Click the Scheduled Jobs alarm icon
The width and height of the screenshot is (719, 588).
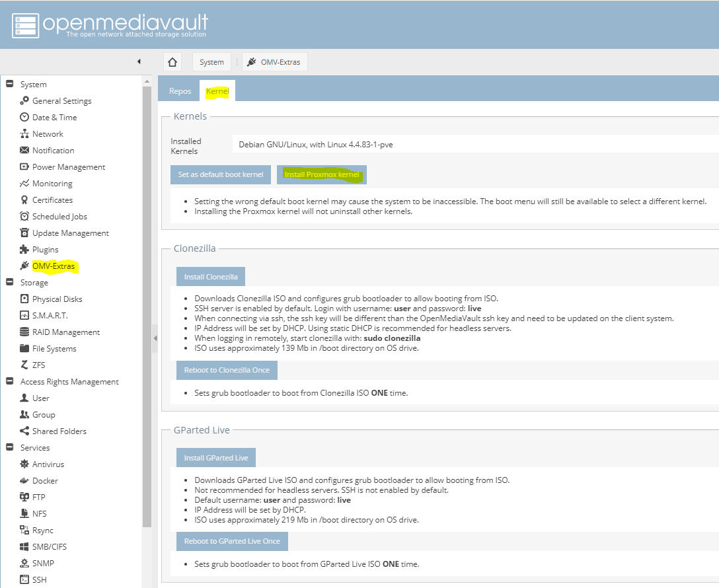[x=24, y=216]
